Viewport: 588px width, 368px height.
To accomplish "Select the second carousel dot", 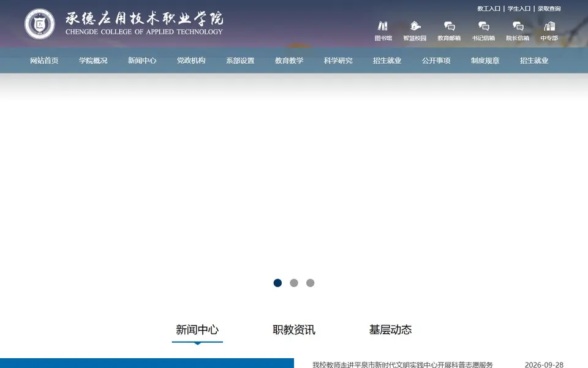I will coord(294,283).
